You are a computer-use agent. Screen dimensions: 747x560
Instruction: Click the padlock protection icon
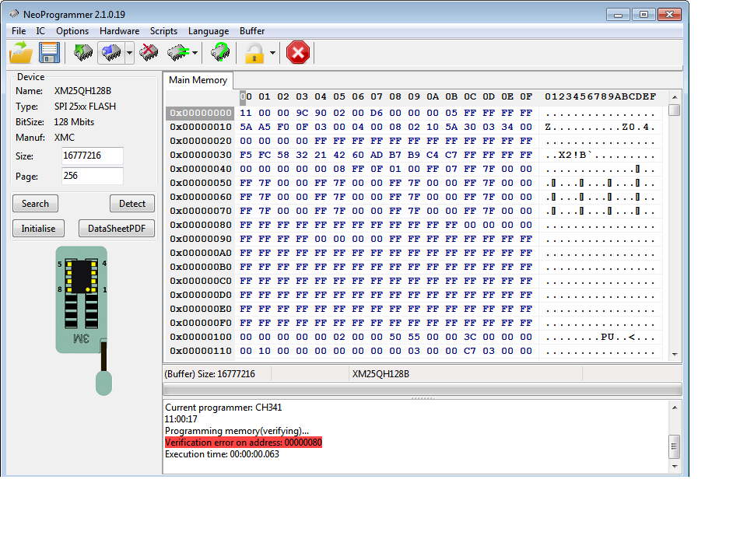(254, 53)
